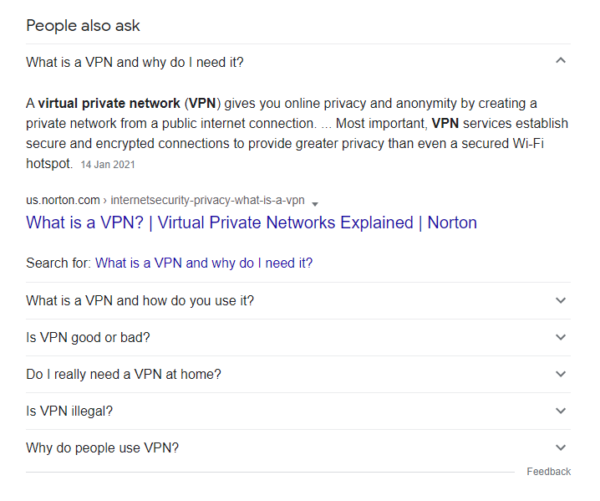This screenshot has height=501, width=600.
Task: Expand question 'What is a VPN and how do you use it?'
Action: [298, 301]
